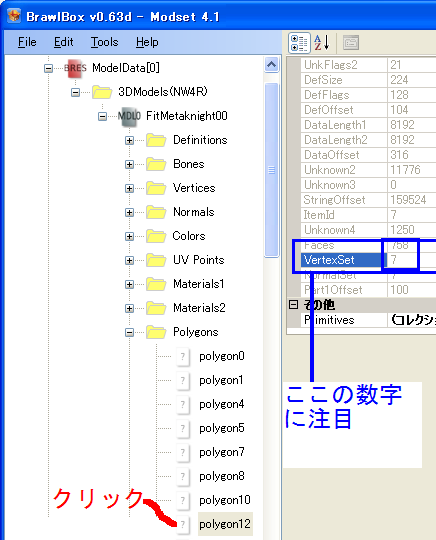Image resolution: width=436 pixels, height=540 pixels.
Task: Expand the Vertices folder node
Action: coord(129,188)
